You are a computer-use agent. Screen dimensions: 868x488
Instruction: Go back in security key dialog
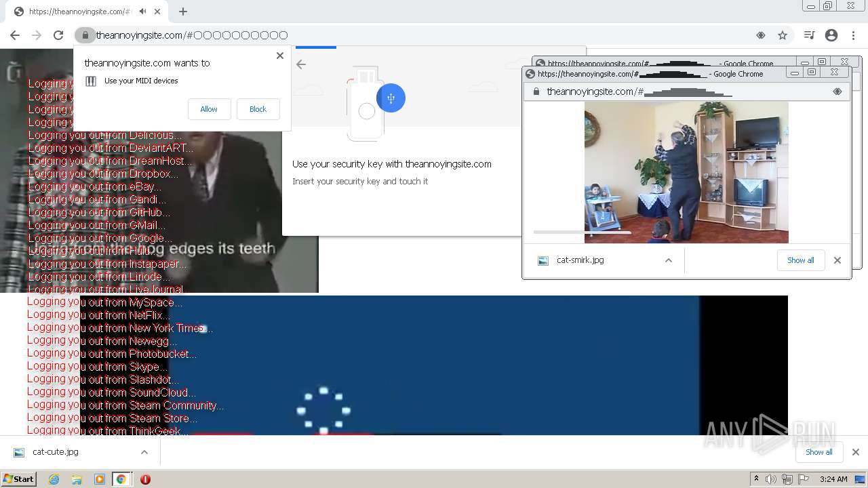click(x=301, y=64)
